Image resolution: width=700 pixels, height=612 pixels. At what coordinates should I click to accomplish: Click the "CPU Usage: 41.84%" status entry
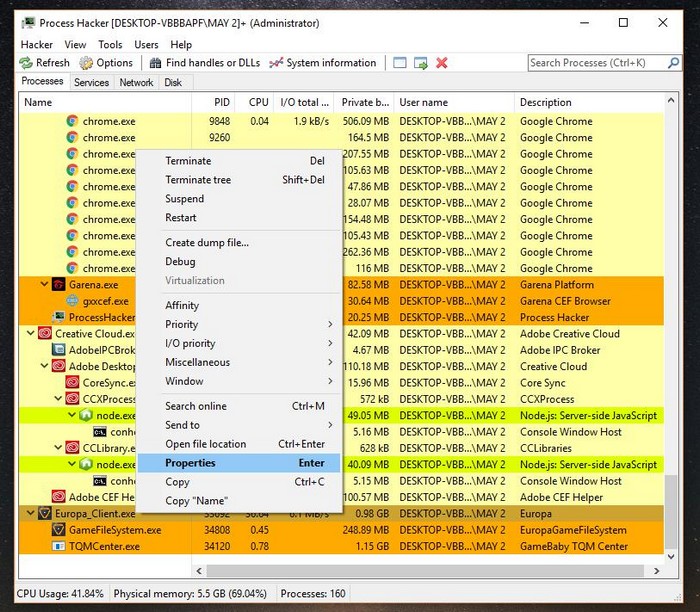(x=60, y=594)
